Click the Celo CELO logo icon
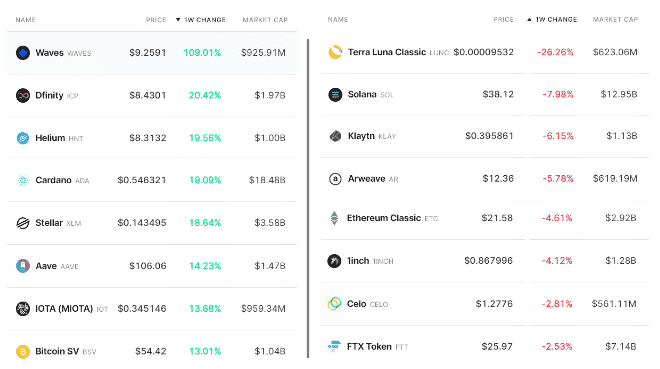 (x=334, y=304)
